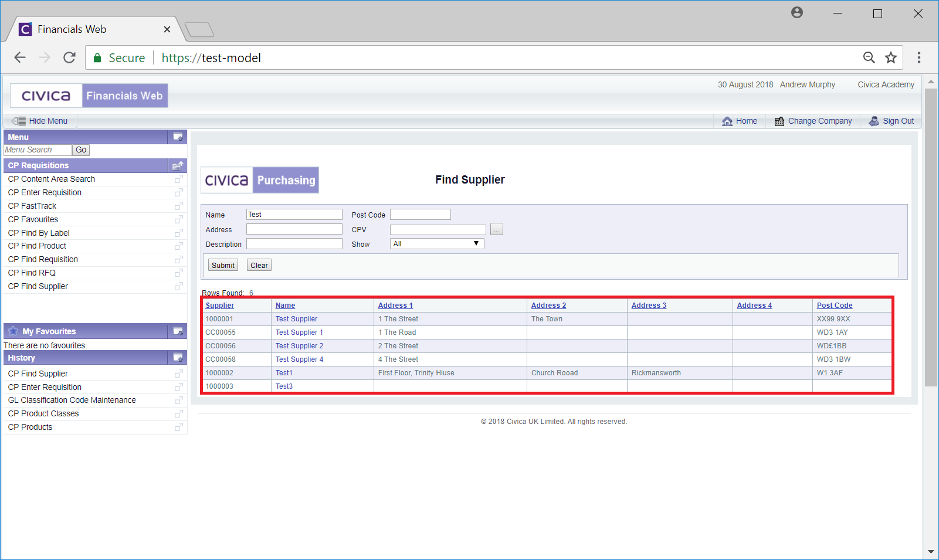Click the CP Requisitions folder-up icon

(x=178, y=165)
